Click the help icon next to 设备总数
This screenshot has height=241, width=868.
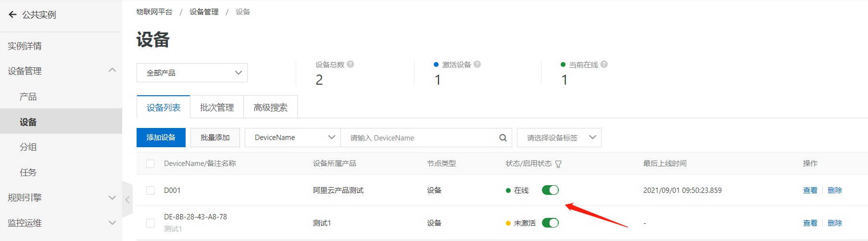coord(351,64)
